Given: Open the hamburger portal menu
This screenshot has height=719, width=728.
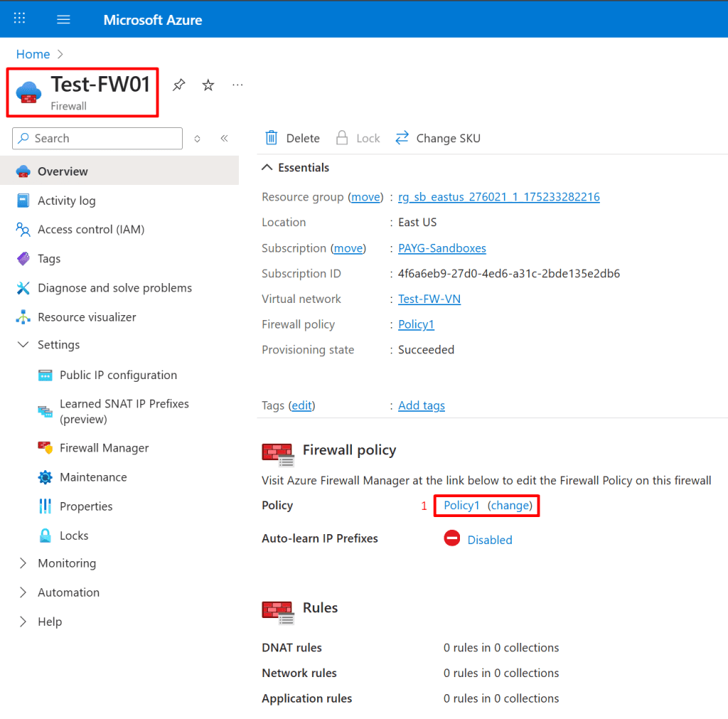Looking at the screenshot, I should [x=63, y=19].
